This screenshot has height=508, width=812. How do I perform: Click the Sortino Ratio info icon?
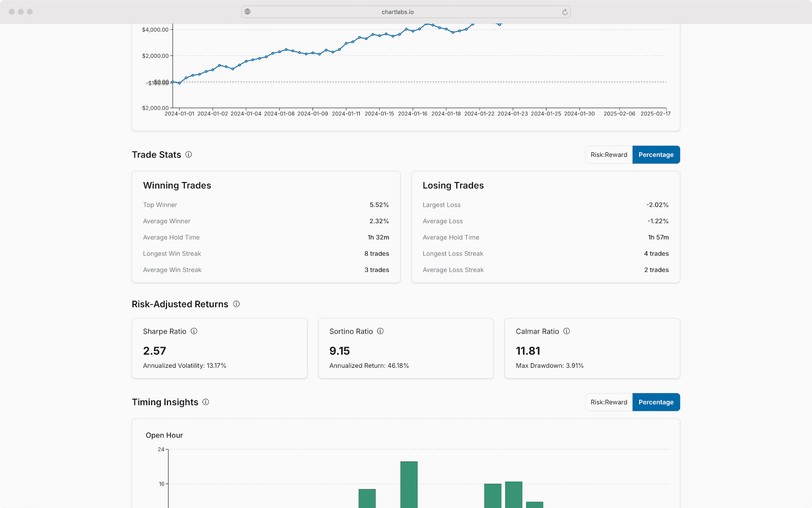pyautogui.click(x=380, y=331)
